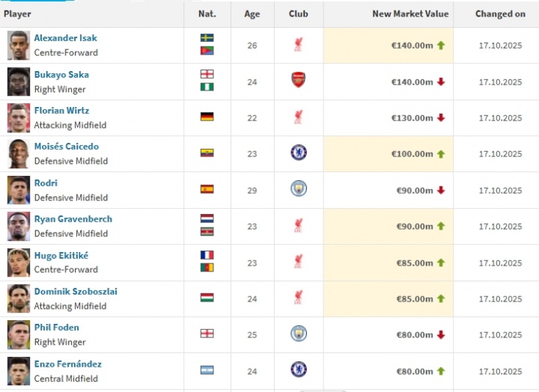Screen dimensions: 539x392
Task: Sort by Changed on column header
Action: (x=500, y=13)
